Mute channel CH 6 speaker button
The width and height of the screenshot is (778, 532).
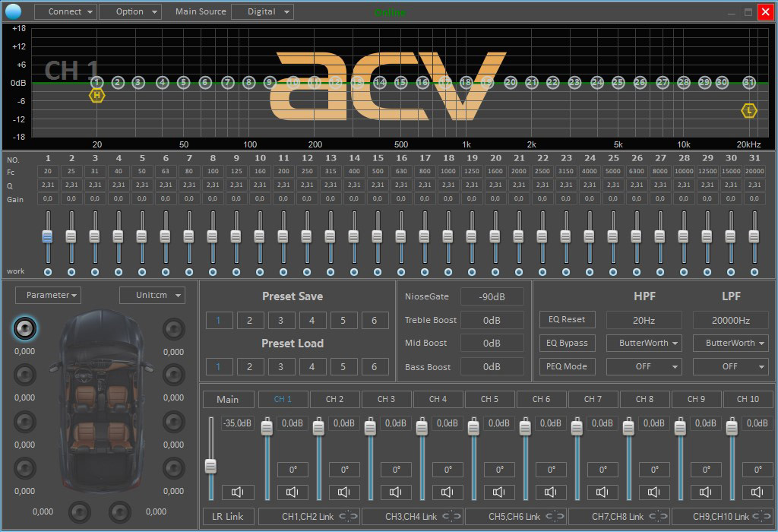point(550,492)
